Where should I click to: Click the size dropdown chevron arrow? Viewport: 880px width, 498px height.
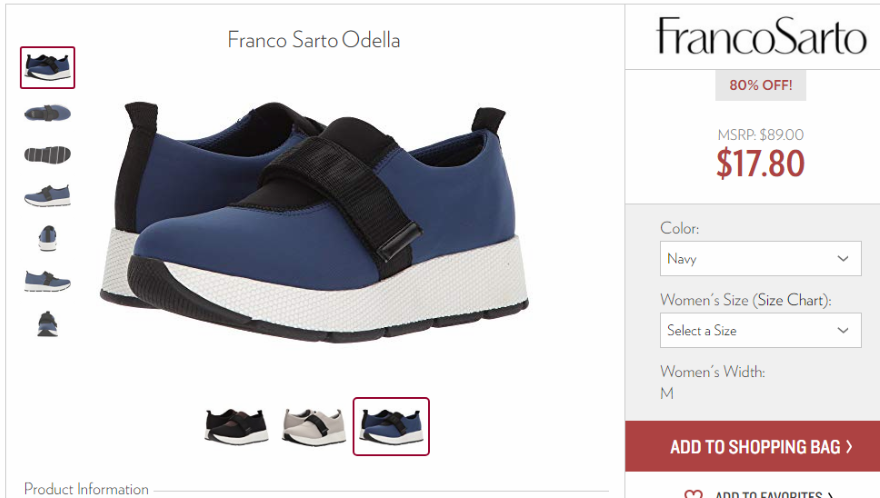pyautogui.click(x=843, y=330)
